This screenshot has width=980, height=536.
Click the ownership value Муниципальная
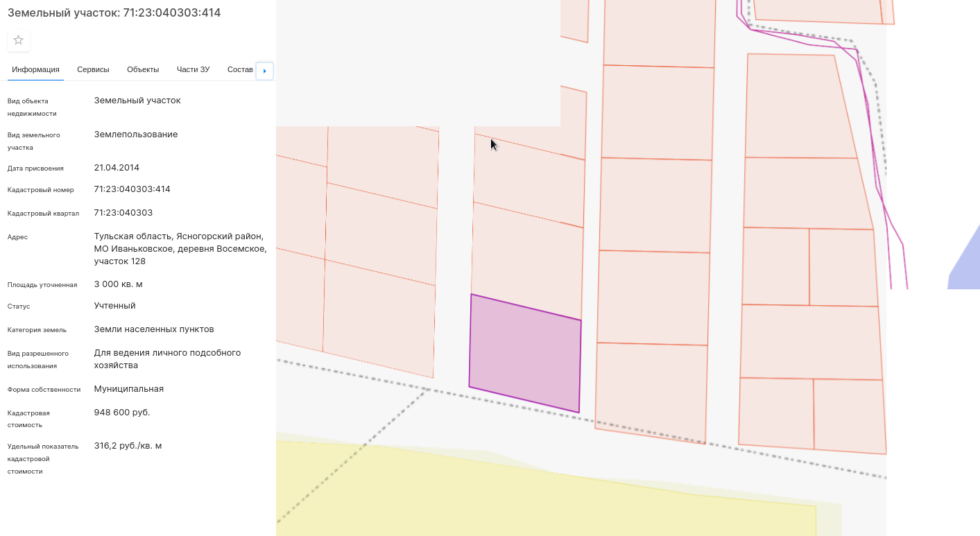[129, 389]
